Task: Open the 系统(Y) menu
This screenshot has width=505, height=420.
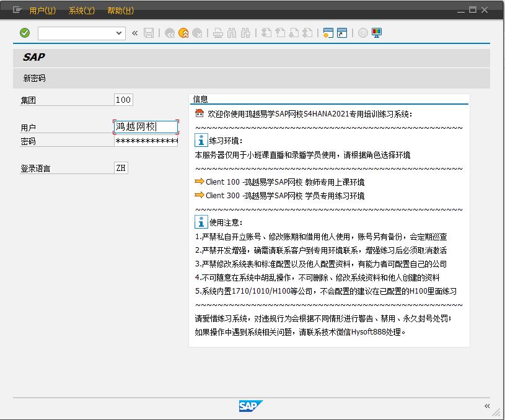Action: (x=82, y=11)
